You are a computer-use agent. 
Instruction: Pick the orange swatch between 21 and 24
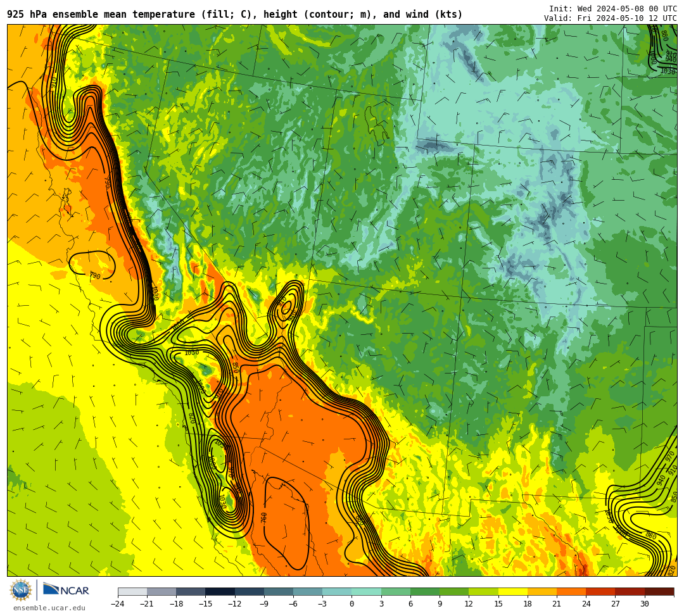point(571,591)
